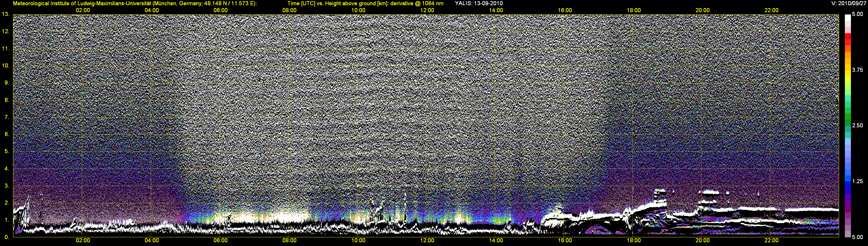Screen dimensions: 868x246
Task: Pick the yellow swatch near 3.75 in color scale
Action: tap(848, 74)
